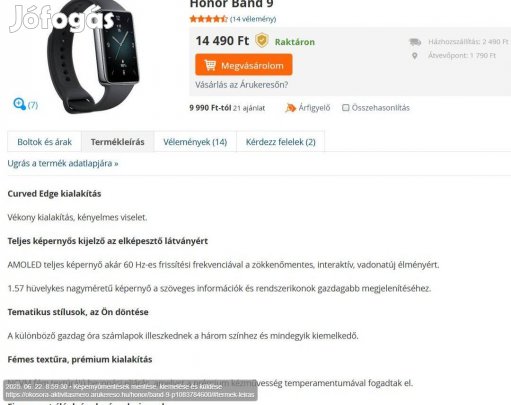Click the yellow shield verified shop badge
Image resolution: width=511 pixels, height=405 pixels.
pyautogui.click(x=262, y=40)
